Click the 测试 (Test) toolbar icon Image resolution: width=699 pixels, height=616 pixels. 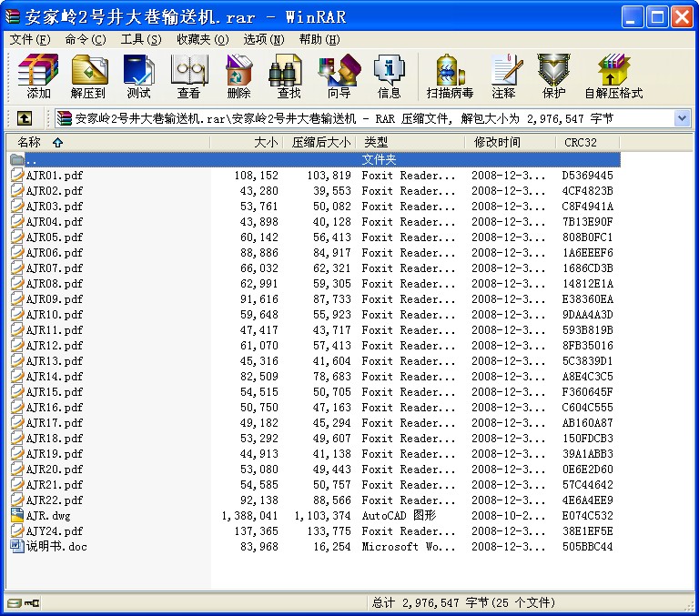pyautogui.click(x=138, y=69)
